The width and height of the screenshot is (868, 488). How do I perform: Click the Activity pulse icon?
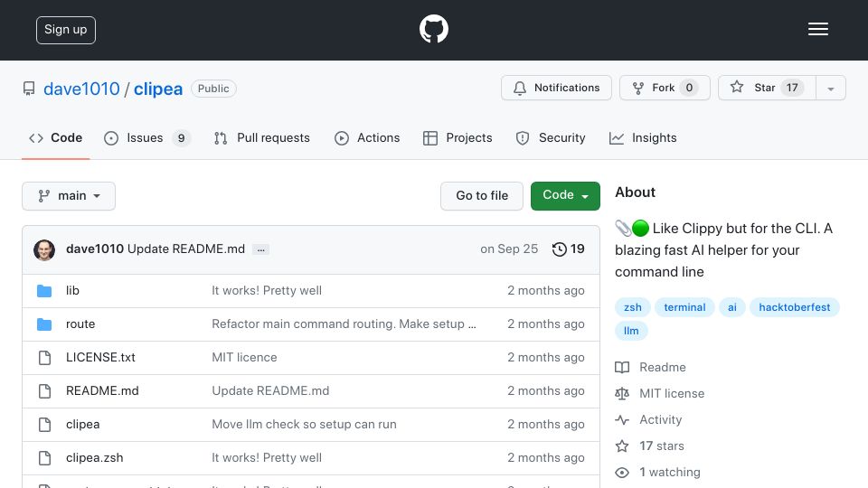coord(622,420)
